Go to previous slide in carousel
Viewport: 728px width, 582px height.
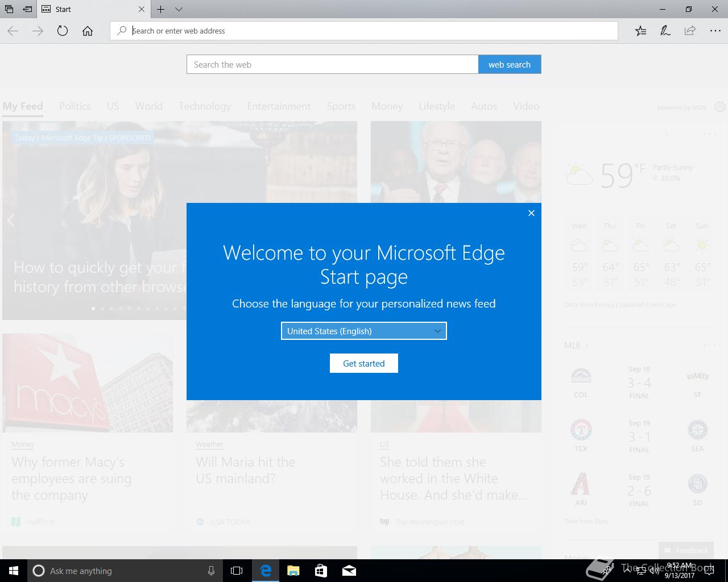[11, 220]
